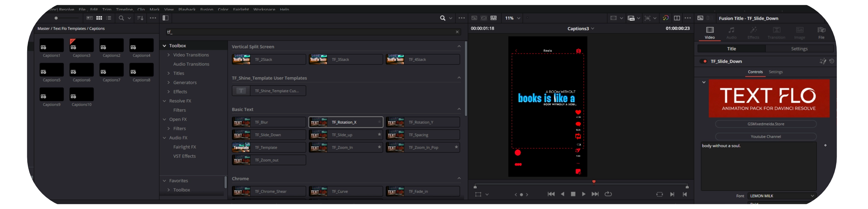The width and height of the screenshot is (868, 209).
Task: Switch media pool to thumbnail grid view
Action: (99, 18)
